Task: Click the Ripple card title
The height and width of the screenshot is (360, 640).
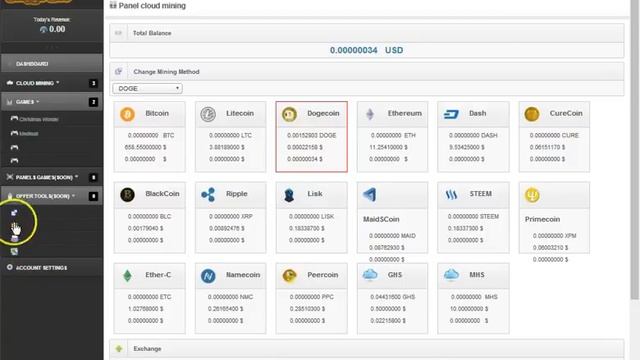Action: click(x=236, y=193)
